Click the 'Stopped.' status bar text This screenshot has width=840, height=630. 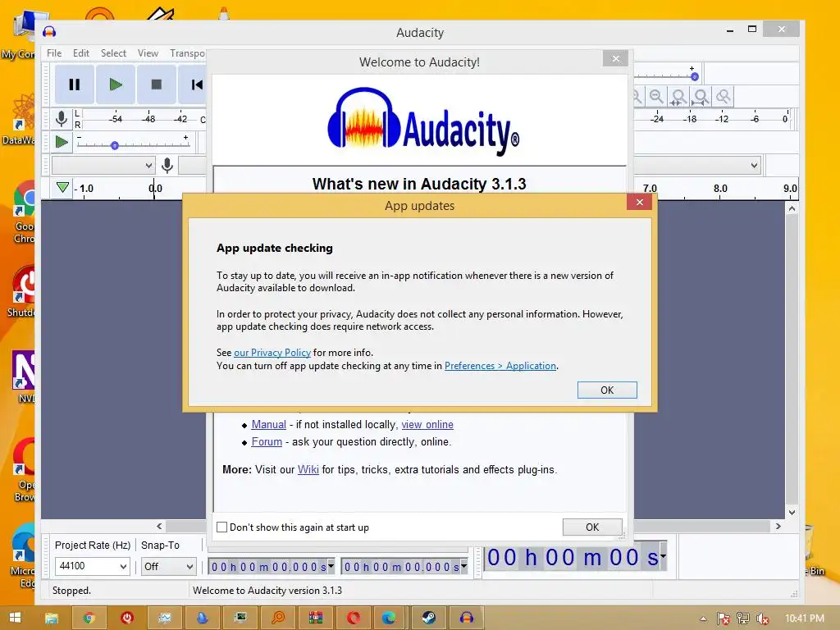(x=72, y=591)
